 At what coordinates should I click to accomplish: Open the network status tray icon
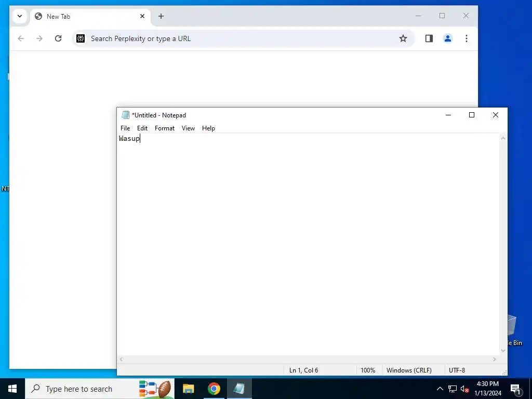[x=453, y=389]
